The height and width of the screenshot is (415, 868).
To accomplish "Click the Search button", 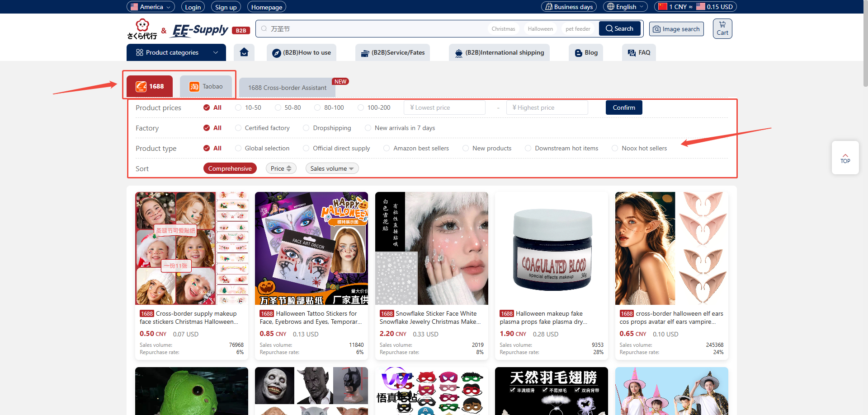I will [620, 28].
